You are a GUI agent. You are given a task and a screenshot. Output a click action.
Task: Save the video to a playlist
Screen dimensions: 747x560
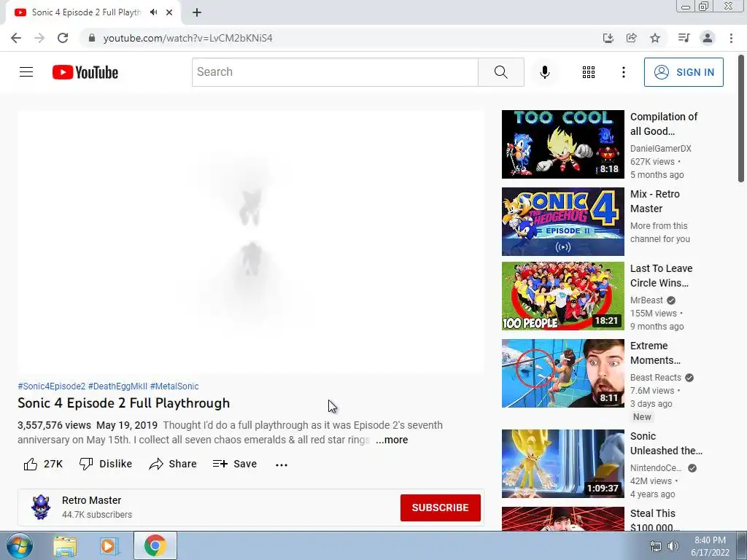235,464
